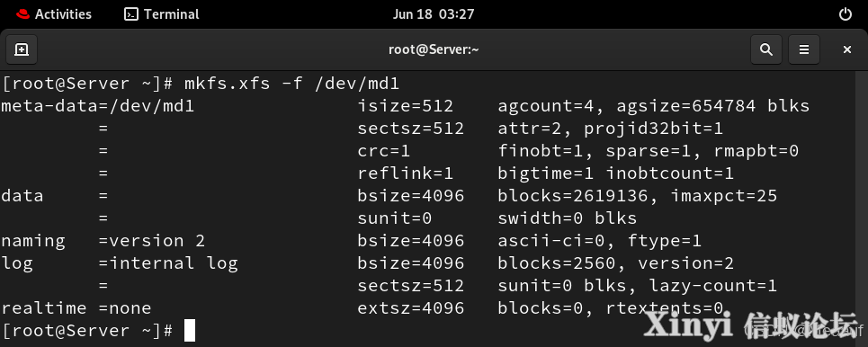Open the terminal hamburger menu
Screen dimensions: 868x347
pos(804,49)
